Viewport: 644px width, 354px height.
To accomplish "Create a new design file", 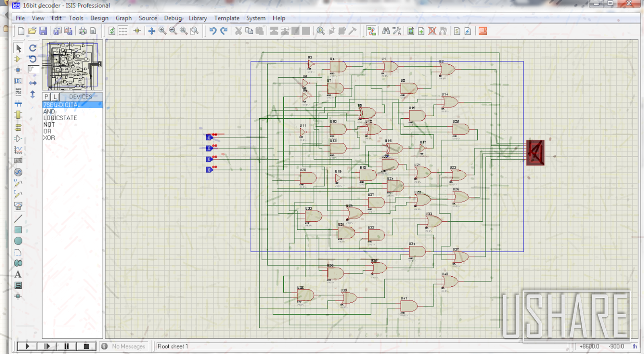I will tap(21, 31).
